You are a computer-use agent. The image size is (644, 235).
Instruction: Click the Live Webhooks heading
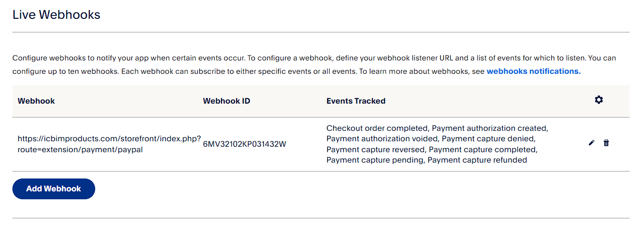click(57, 15)
